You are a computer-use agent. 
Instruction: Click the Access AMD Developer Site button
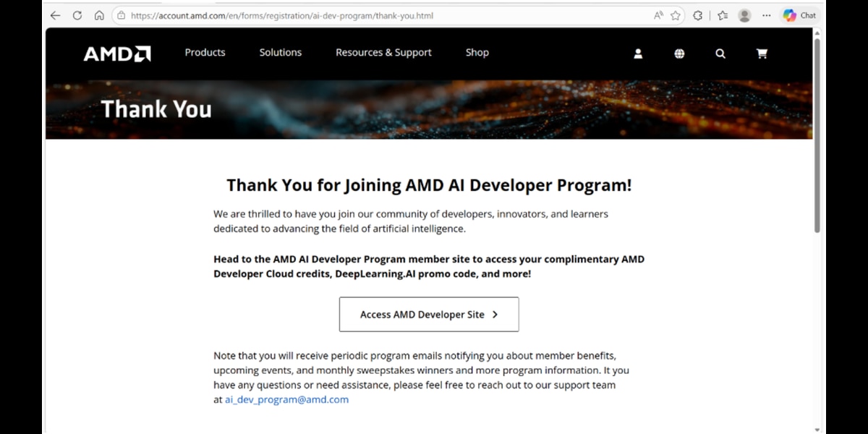point(429,315)
